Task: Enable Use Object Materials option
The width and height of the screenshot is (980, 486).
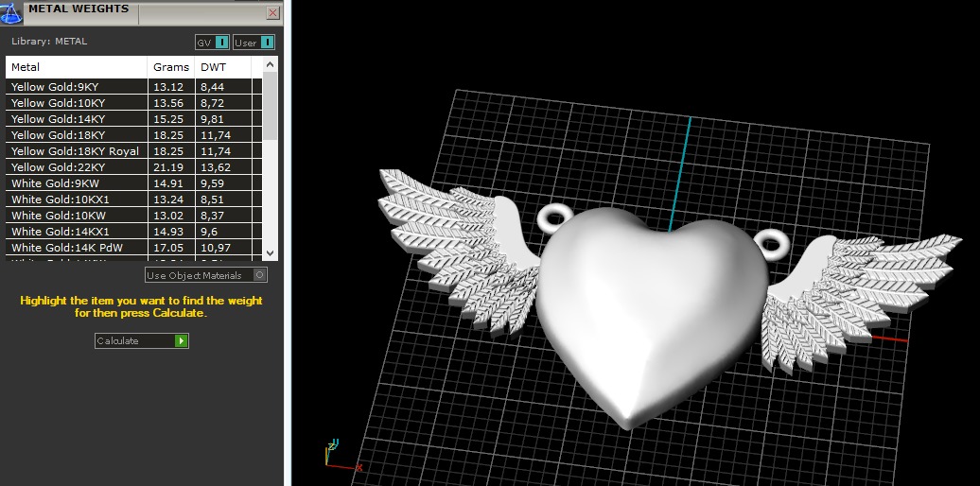Action: click(206, 275)
